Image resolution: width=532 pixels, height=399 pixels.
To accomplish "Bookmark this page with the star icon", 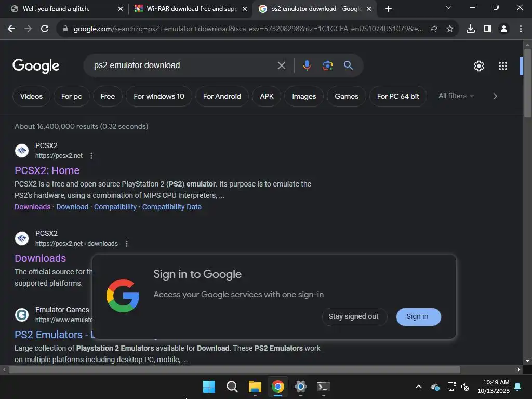I will click(x=450, y=29).
